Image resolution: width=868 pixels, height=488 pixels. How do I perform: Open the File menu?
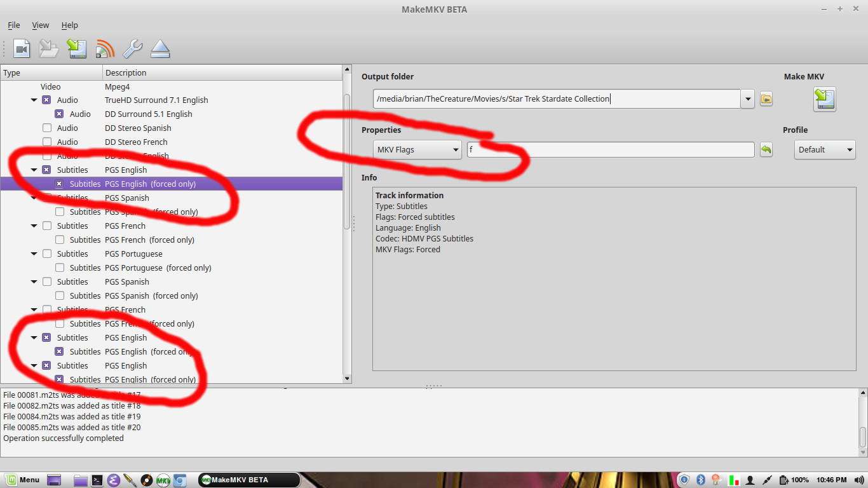pos(14,25)
